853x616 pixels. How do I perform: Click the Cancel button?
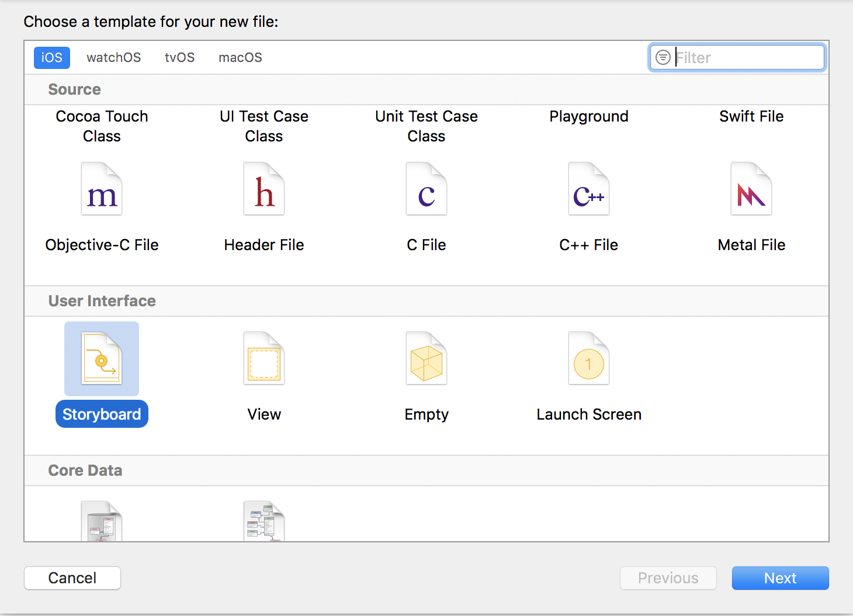click(72, 578)
